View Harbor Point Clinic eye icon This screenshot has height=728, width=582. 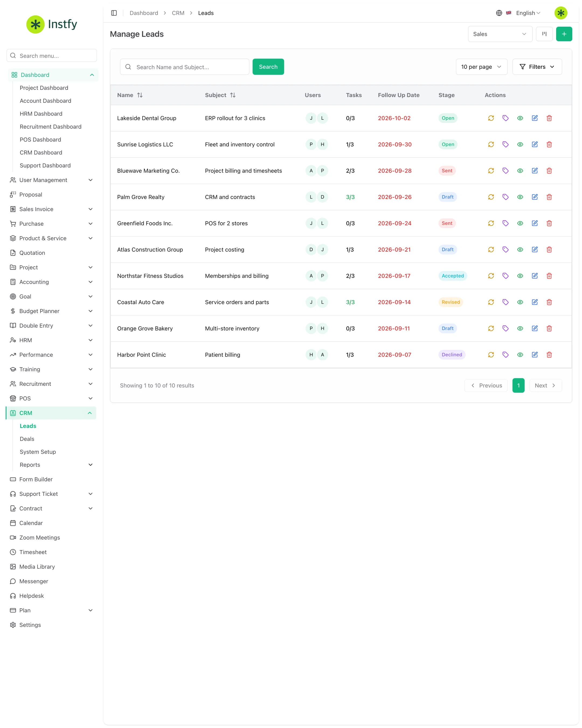click(x=520, y=355)
